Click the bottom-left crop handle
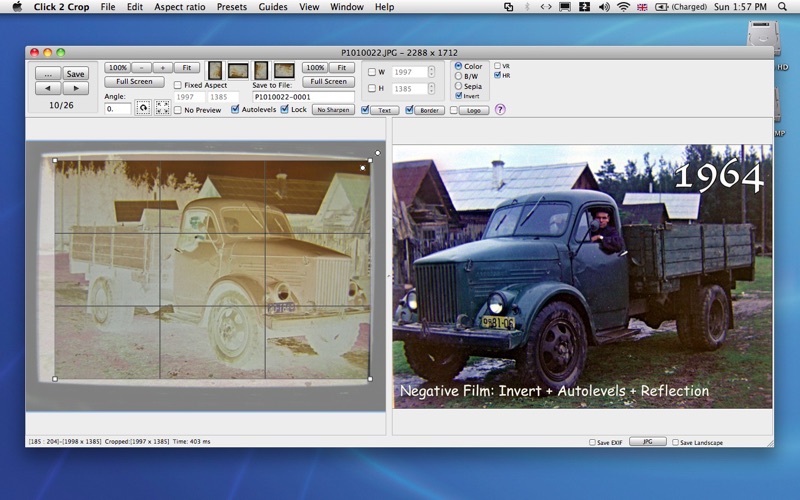 55,379
